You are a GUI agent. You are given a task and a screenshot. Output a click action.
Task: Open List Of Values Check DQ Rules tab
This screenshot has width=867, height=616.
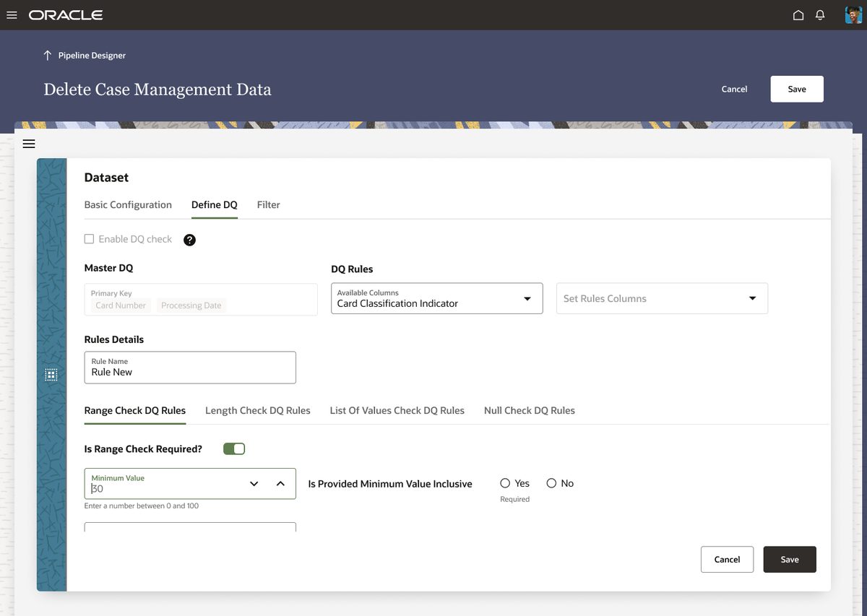(x=397, y=410)
